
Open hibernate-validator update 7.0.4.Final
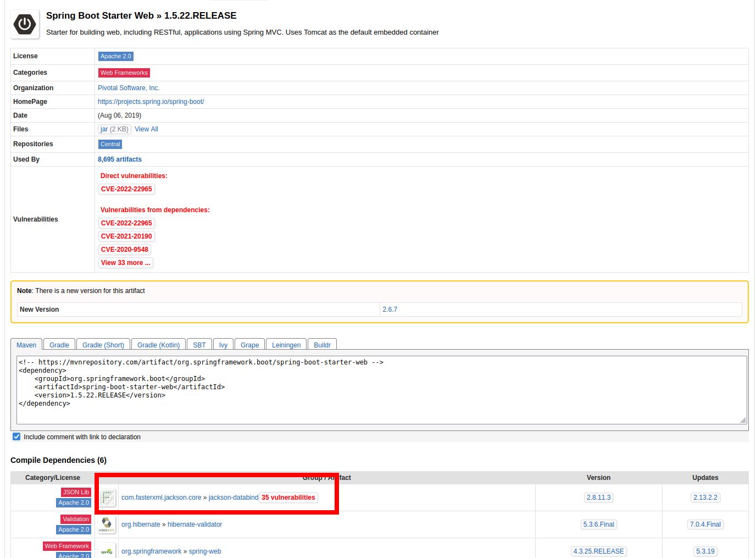click(705, 524)
